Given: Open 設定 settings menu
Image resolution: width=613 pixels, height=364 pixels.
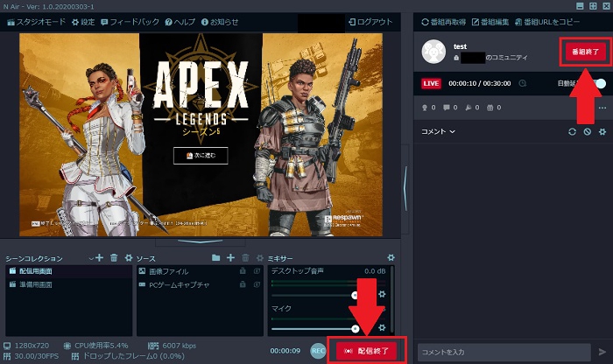Looking at the screenshot, I should pos(83,22).
